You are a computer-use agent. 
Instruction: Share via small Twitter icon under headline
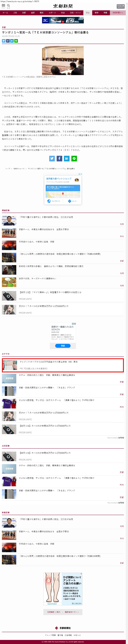point(4,41)
